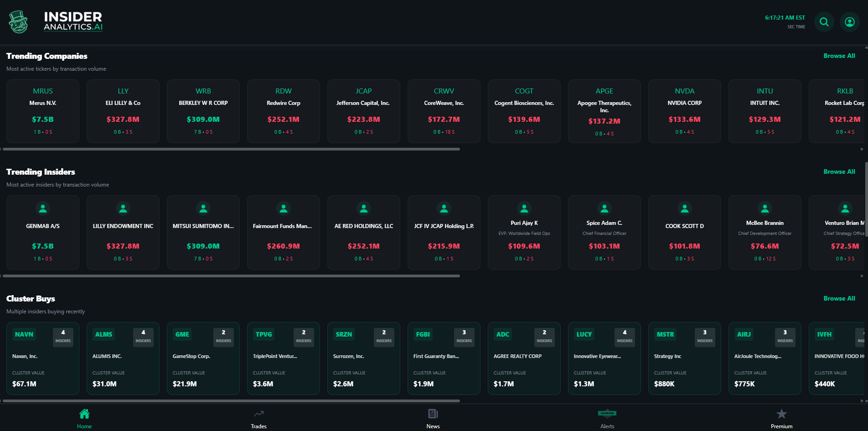
Task: Click the horizontal scrollbar below Trending Companies
Action: coord(228,149)
